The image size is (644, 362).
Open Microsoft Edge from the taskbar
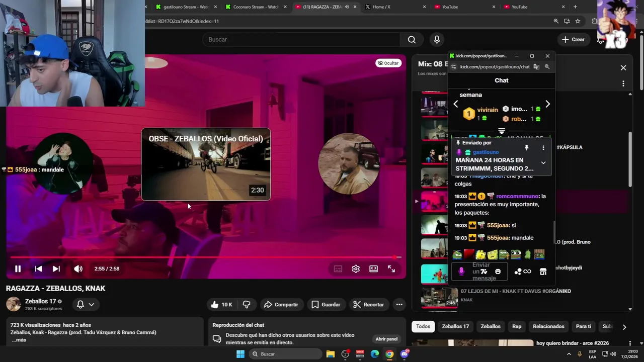375,354
